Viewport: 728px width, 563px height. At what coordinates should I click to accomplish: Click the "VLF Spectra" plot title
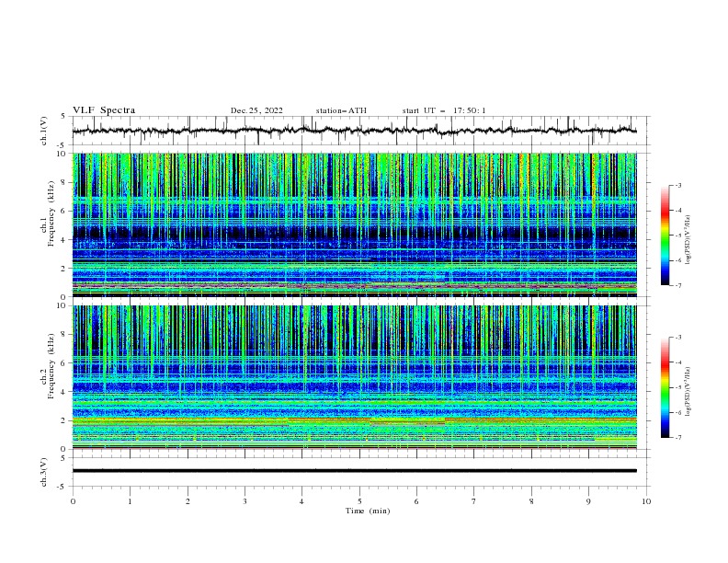tap(104, 110)
